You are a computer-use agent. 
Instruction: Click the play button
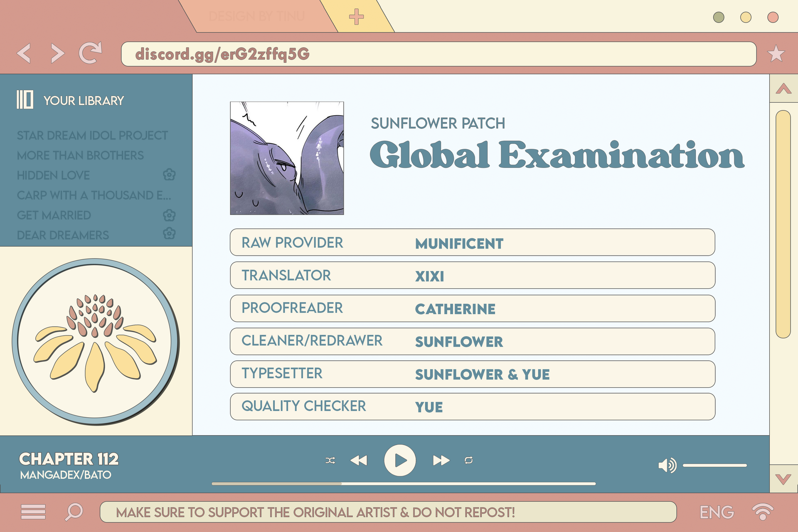(400, 461)
